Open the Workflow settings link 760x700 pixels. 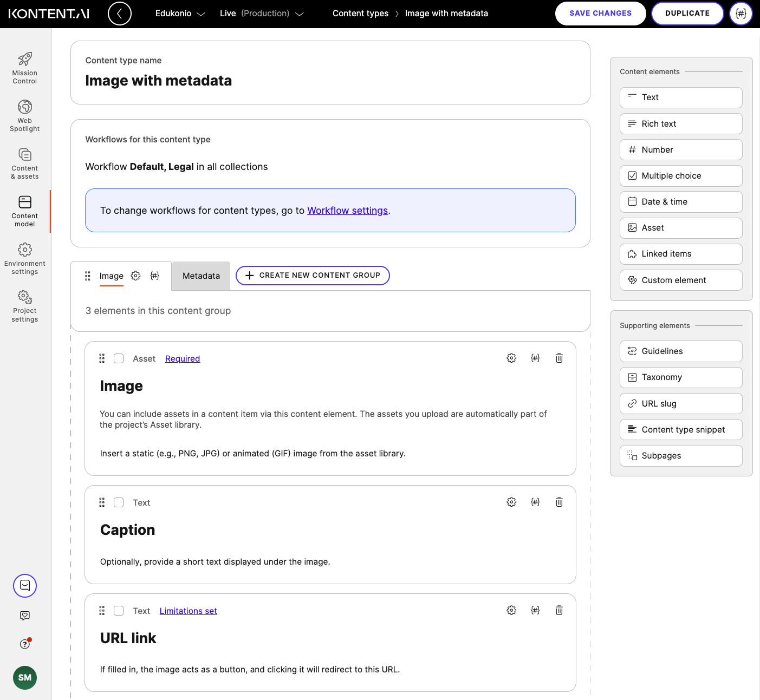click(347, 210)
